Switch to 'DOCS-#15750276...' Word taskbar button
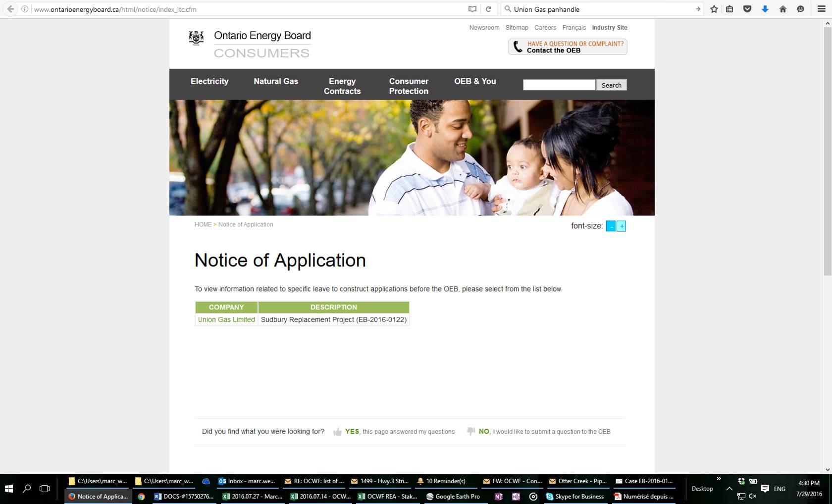This screenshot has width=832, height=504. coord(183,497)
